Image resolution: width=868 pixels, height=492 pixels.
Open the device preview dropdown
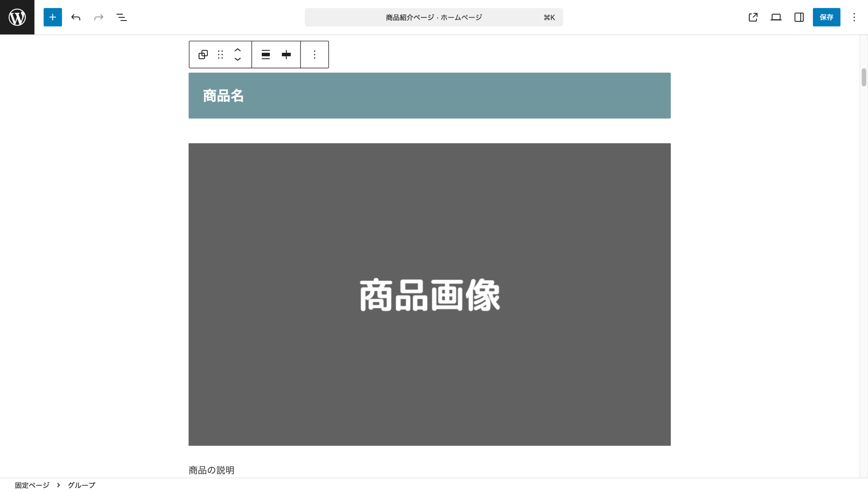click(776, 17)
